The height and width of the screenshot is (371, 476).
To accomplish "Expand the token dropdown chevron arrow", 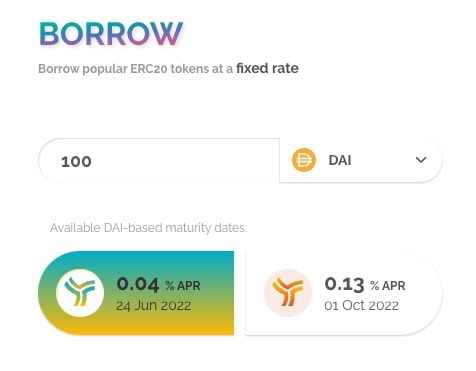I will (421, 160).
